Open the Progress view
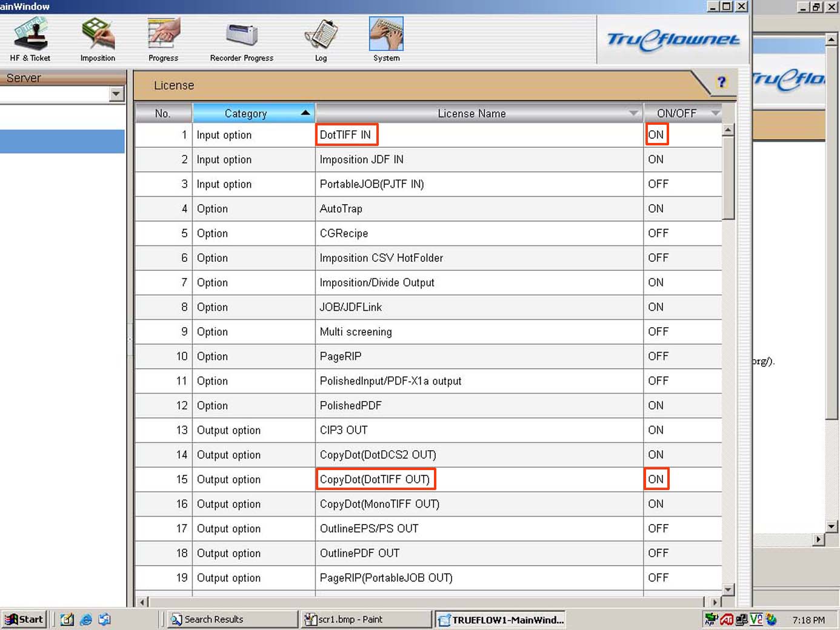Screen dimensions: 840x630 pos(164,39)
